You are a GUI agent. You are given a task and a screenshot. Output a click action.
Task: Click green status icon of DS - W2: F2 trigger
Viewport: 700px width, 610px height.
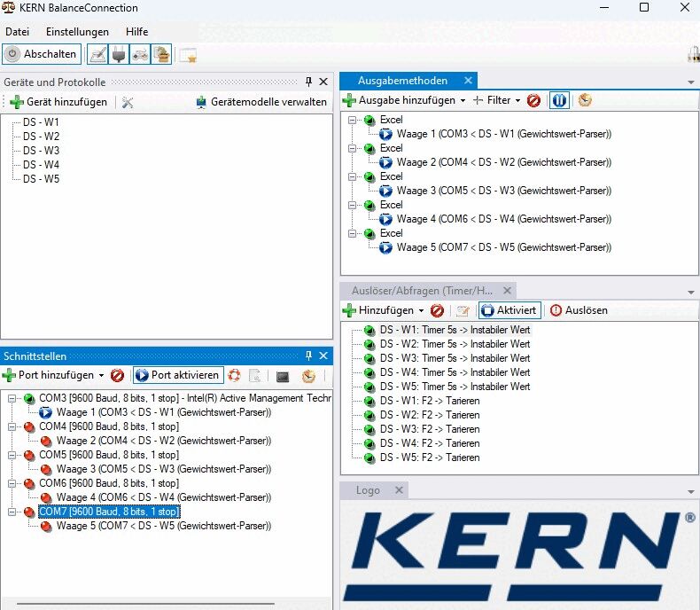tap(369, 416)
